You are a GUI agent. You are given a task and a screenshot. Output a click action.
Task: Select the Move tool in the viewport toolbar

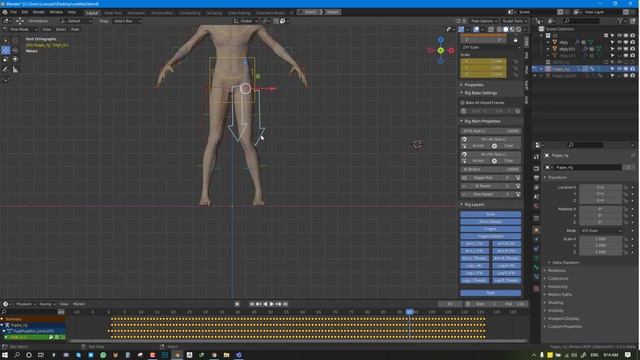pos(6,50)
